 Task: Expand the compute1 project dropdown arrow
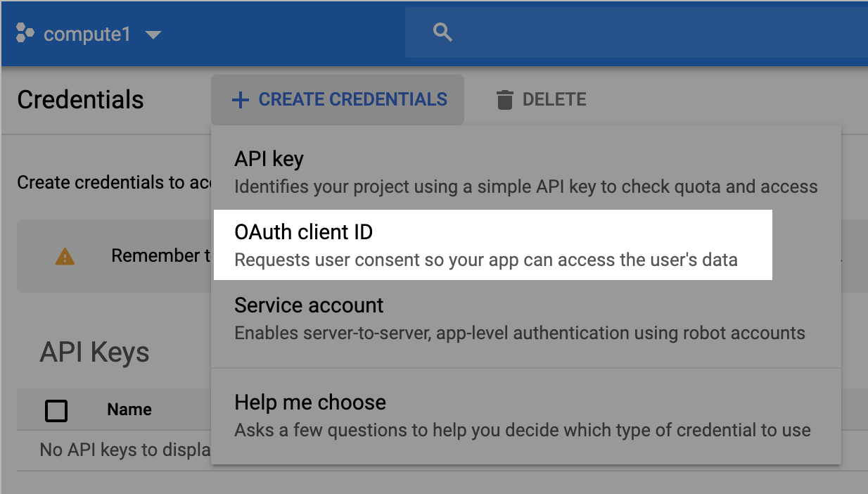point(153,34)
